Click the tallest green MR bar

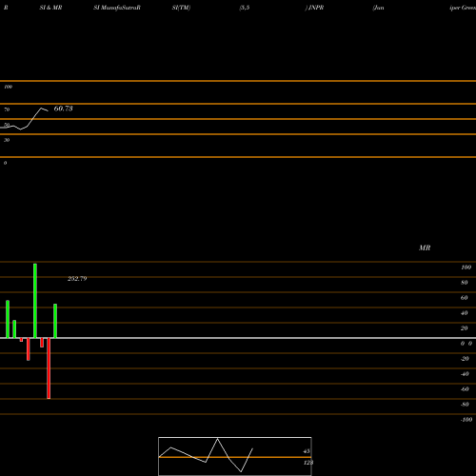(x=35, y=301)
